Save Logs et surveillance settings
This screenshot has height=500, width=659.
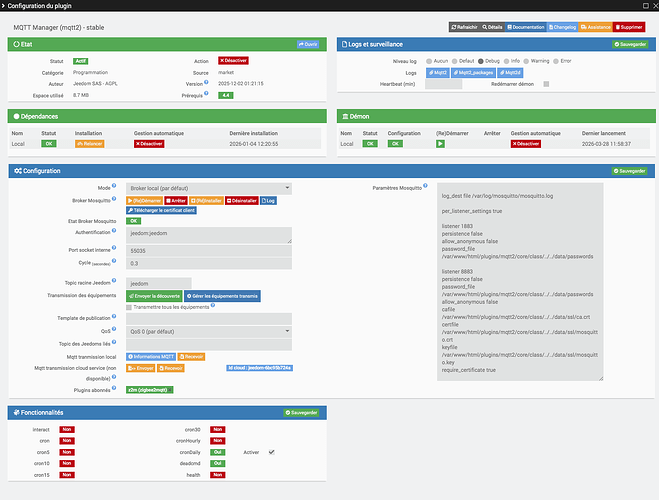point(630,44)
